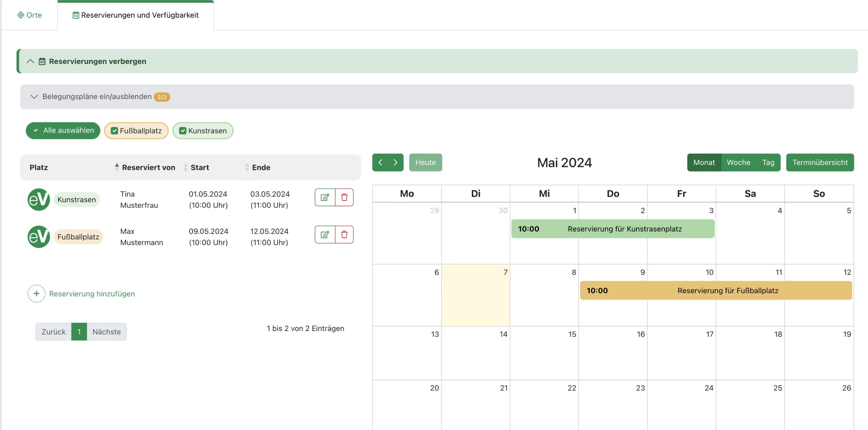The height and width of the screenshot is (430, 868).
Task: Open Reservierungen und Verfügbarkeit tab
Action: point(136,15)
